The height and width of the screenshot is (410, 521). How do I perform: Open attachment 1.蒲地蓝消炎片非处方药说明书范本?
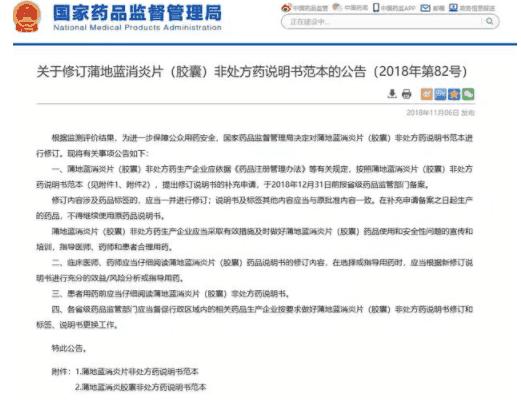click(x=137, y=371)
